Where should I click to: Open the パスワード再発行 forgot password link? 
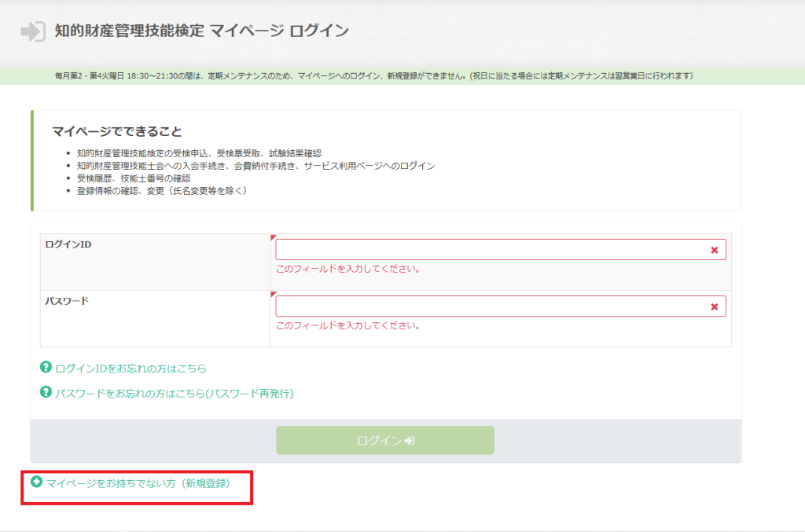tap(174, 393)
